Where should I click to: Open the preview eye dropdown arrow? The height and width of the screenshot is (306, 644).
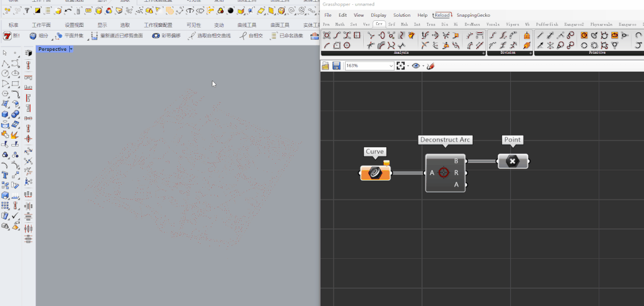pos(423,66)
